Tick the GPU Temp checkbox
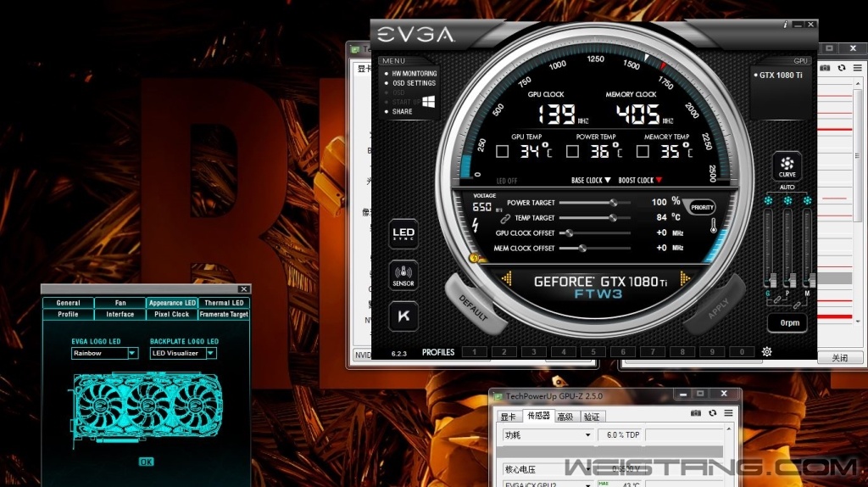The image size is (868, 487). tap(502, 152)
